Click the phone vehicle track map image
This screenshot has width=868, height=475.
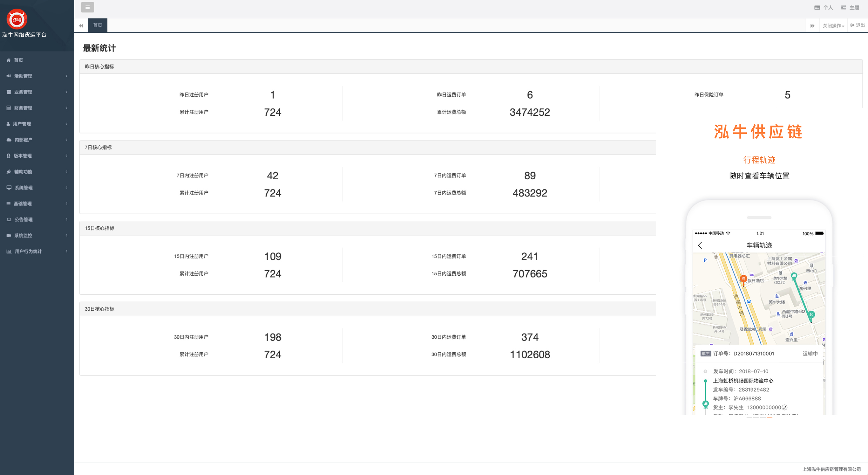click(x=759, y=298)
